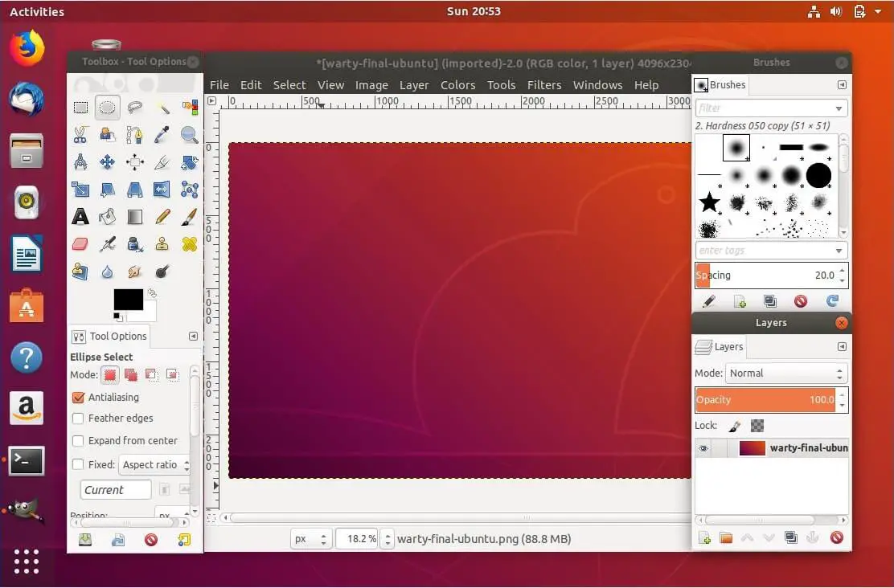Select the Rectangle Select tool
894x588 pixels.
80,107
